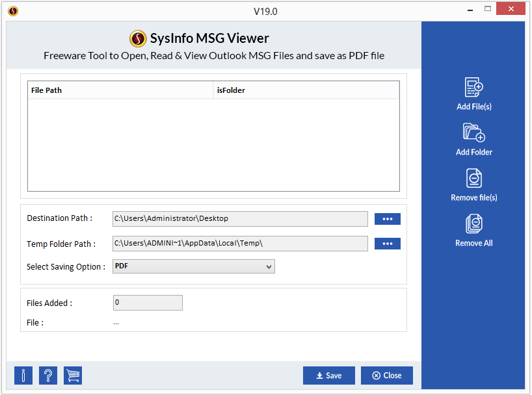Screen dimensions: 532x395
Task: Click the Save button
Action: 328,376
